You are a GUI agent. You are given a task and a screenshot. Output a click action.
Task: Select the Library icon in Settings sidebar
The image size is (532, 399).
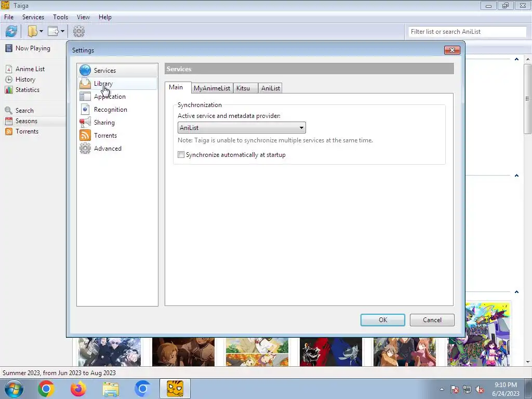(85, 84)
